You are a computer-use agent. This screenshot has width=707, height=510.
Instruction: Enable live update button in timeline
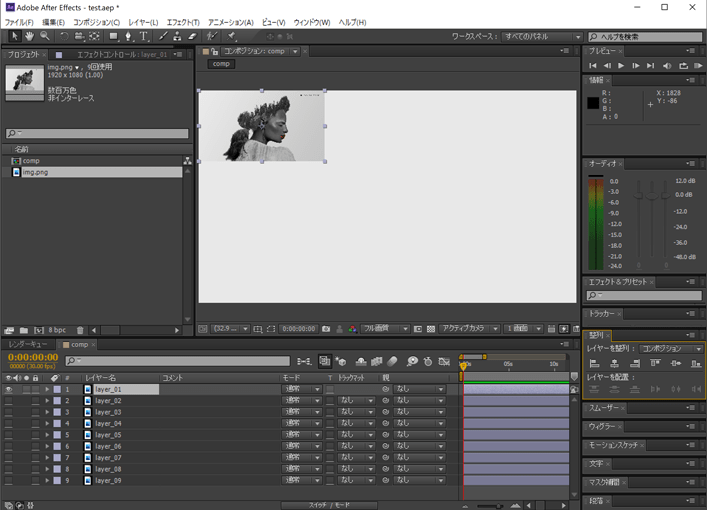pyautogui.click(x=325, y=361)
